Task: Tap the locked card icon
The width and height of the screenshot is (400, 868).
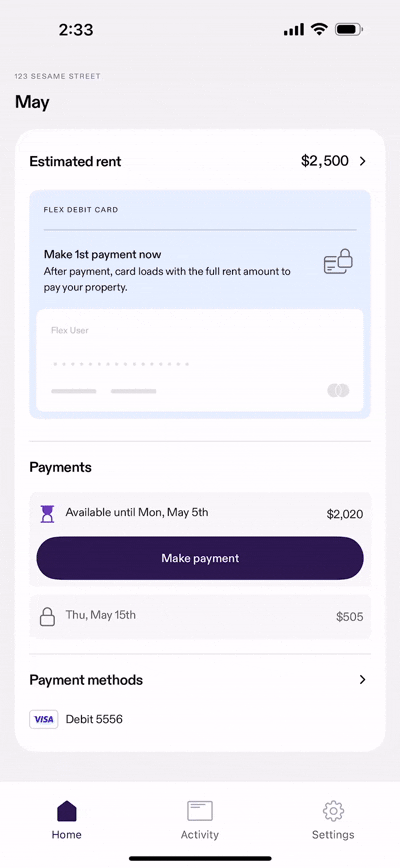Action: [x=338, y=262]
